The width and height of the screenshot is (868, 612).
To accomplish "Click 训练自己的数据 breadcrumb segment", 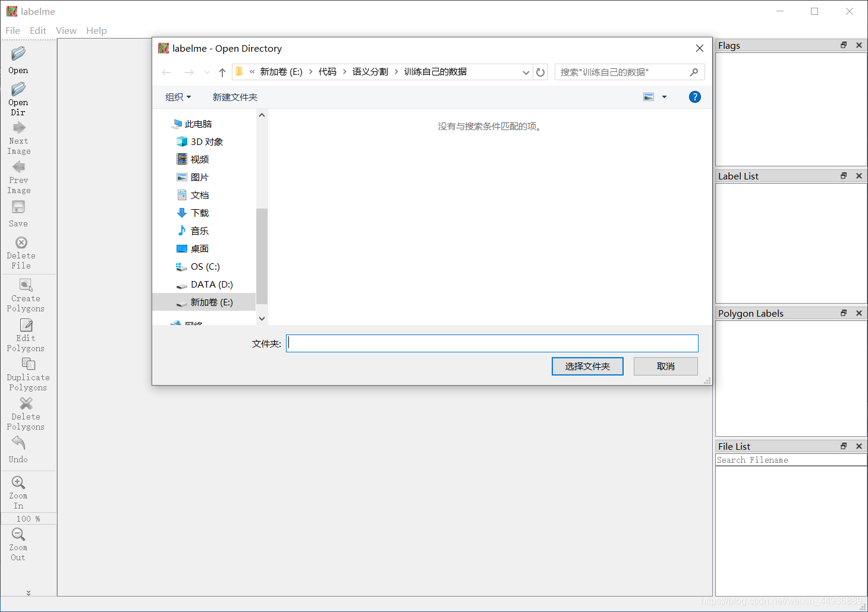I will click(x=435, y=72).
